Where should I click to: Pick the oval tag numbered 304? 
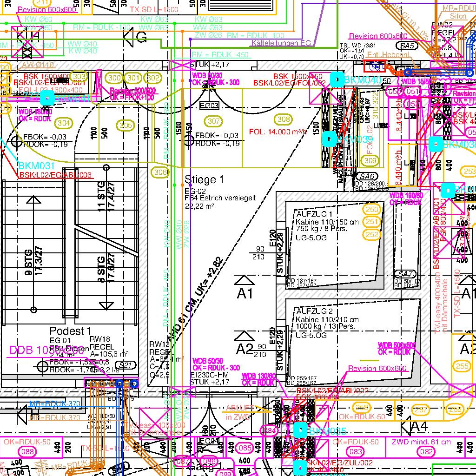click(64, 123)
